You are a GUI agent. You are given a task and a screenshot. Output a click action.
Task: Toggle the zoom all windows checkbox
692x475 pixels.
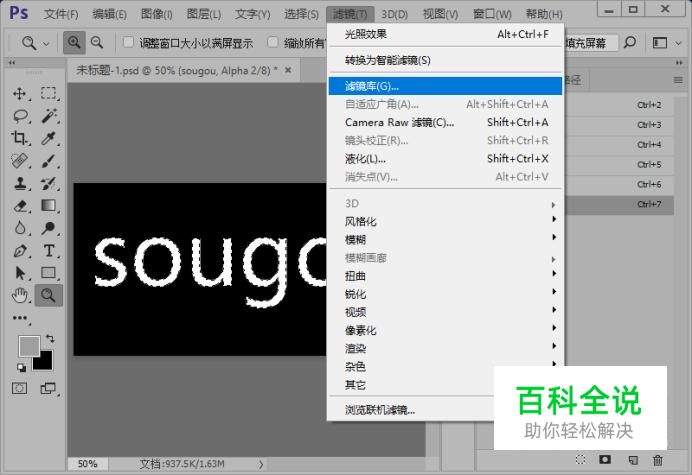(273, 42)
